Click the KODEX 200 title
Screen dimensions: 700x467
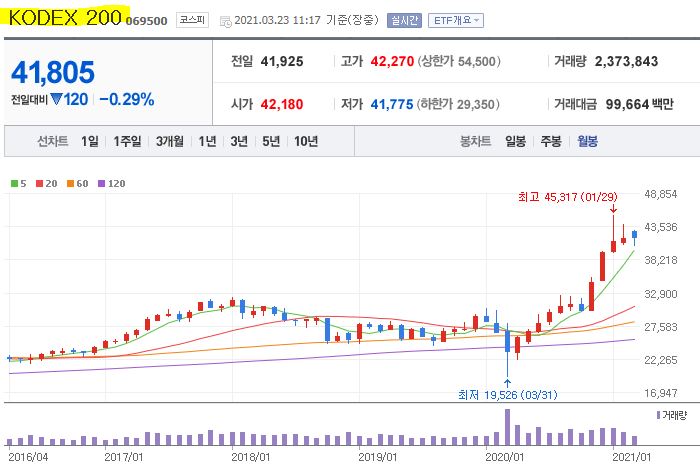coord(65,18)
